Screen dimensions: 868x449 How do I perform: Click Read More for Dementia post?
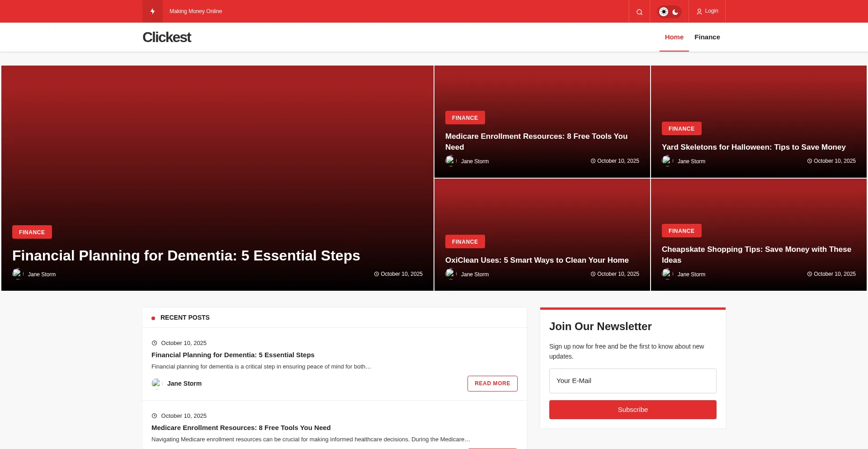[492, 383]
